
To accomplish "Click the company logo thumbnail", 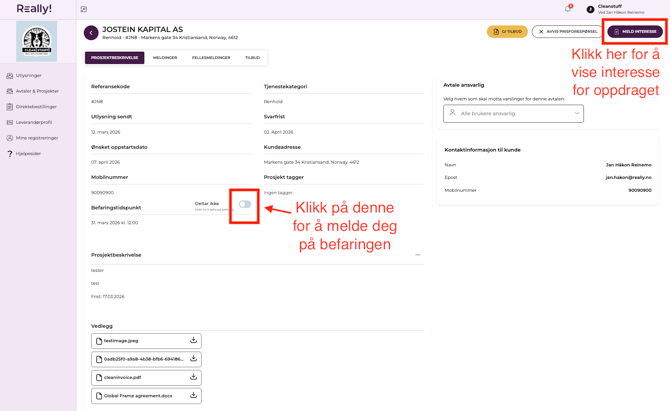I will click(x=37, y=42).
